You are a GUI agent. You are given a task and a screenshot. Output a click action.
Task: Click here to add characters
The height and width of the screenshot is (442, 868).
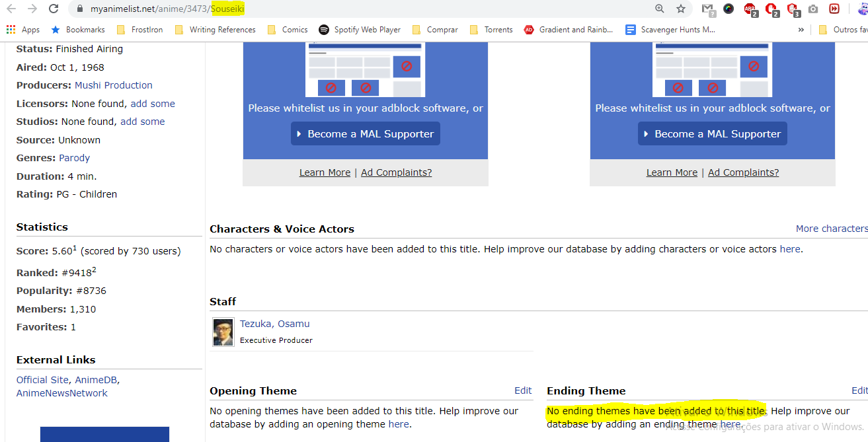[x=790, y=249]
